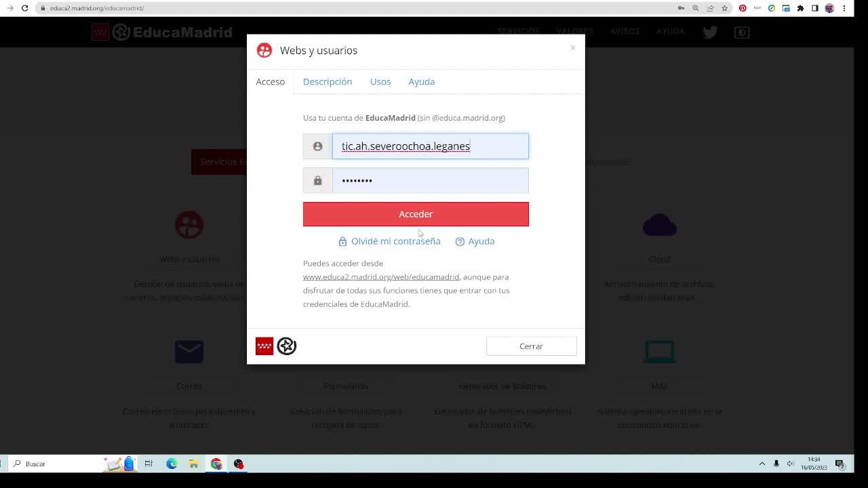
Task: Open File Explorer from the taskbar
Action: 194,464
